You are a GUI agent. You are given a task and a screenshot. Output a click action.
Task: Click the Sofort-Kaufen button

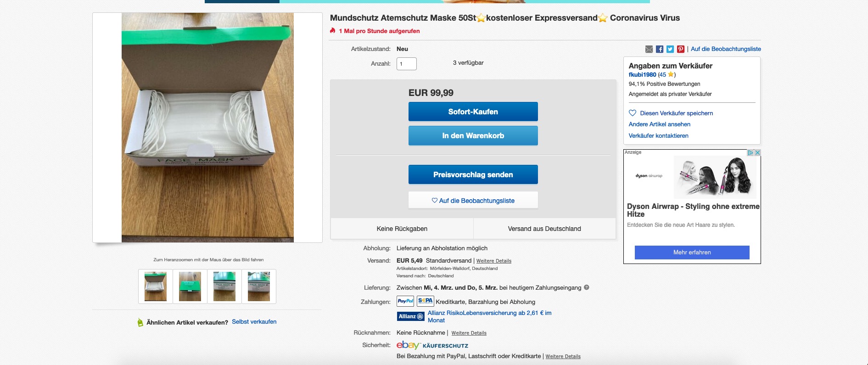pos(473,112)
